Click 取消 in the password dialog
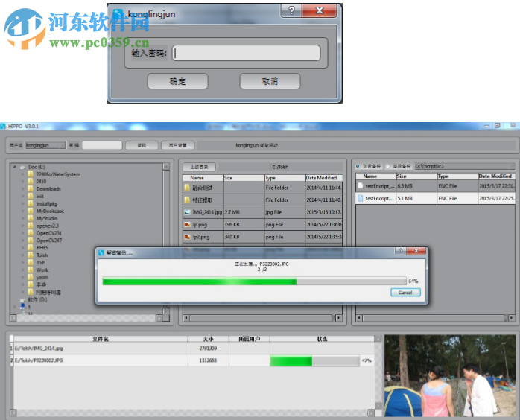The height and width of the screenshot is (420, 520). (270, 81)
